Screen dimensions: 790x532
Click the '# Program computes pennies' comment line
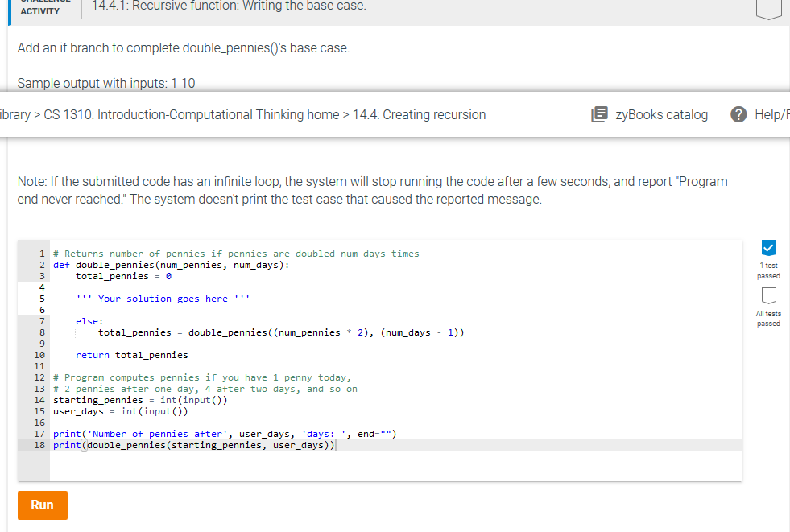202,377
